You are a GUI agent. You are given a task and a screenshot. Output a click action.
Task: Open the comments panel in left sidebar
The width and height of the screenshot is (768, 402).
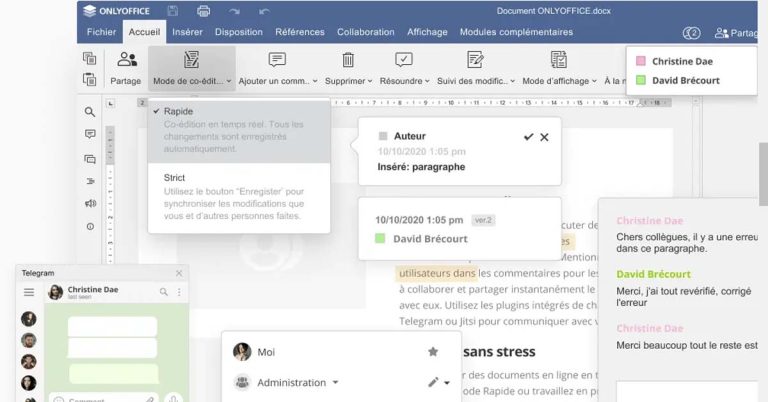click(90, 134)
